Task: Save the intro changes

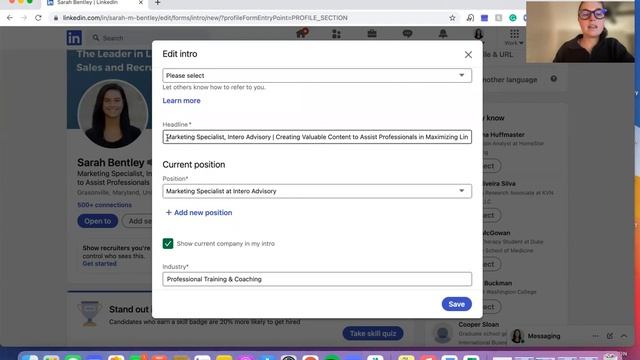Action: point(456,304)
